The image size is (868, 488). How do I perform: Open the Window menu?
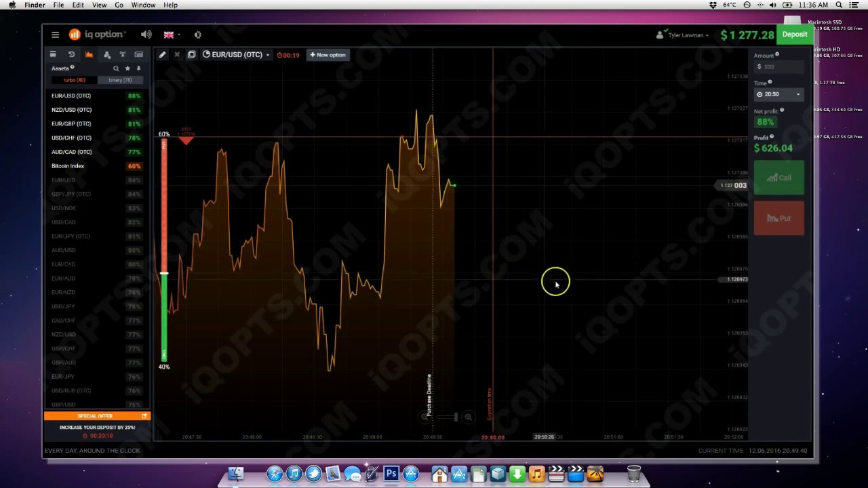[x=143, y=5]
